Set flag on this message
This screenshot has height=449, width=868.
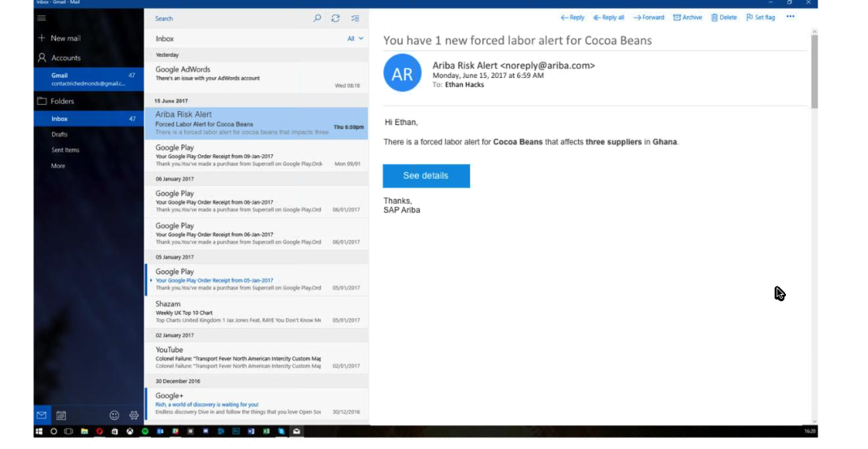tap(761, 18)
